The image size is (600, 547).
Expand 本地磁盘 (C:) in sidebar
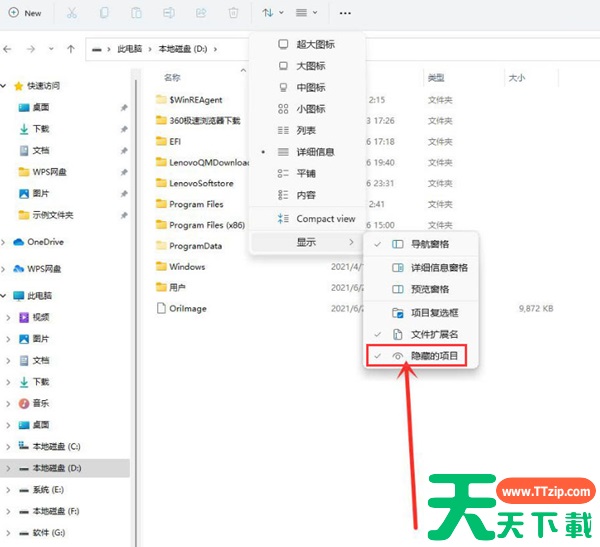tap(9, 446)
